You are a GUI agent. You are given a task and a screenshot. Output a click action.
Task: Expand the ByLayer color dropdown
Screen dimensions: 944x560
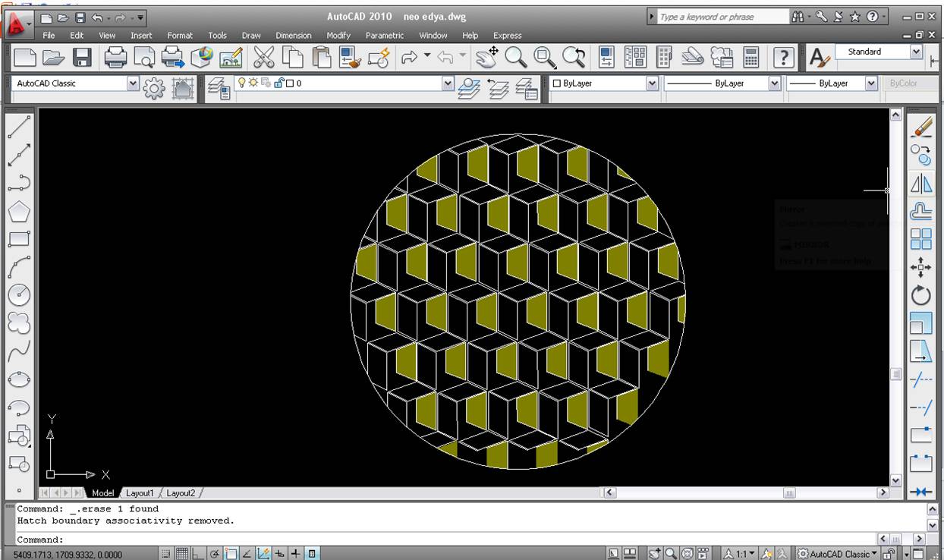tap(652, 83)
